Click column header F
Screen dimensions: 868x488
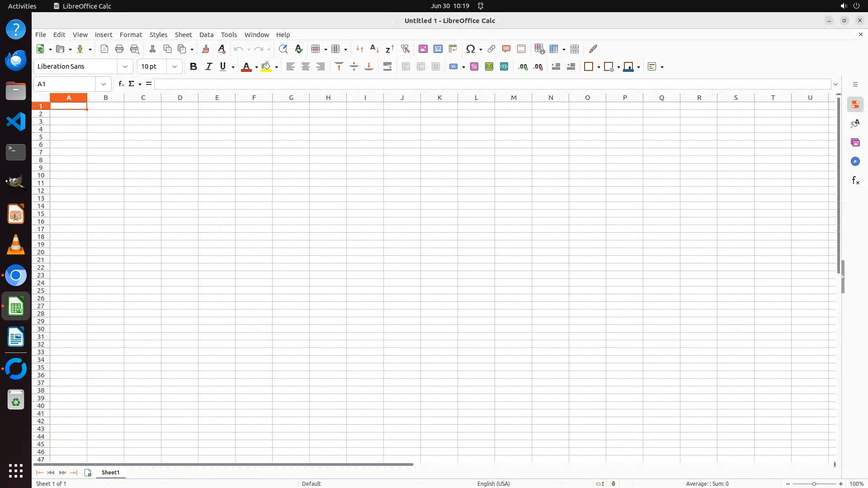pos(254,98)
